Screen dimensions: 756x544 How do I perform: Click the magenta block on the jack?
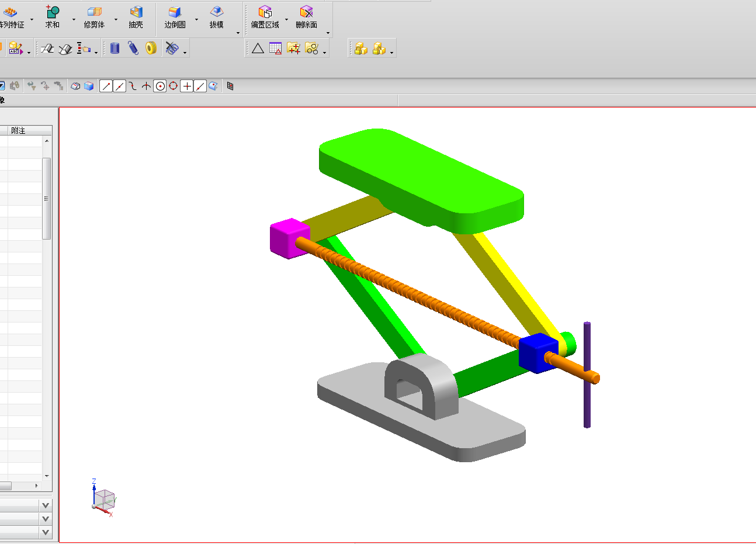coord(287,237)
